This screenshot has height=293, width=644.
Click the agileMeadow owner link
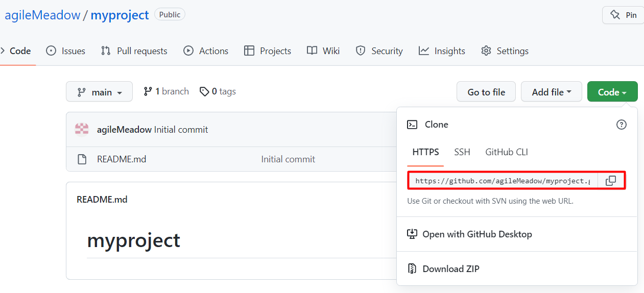42,15
